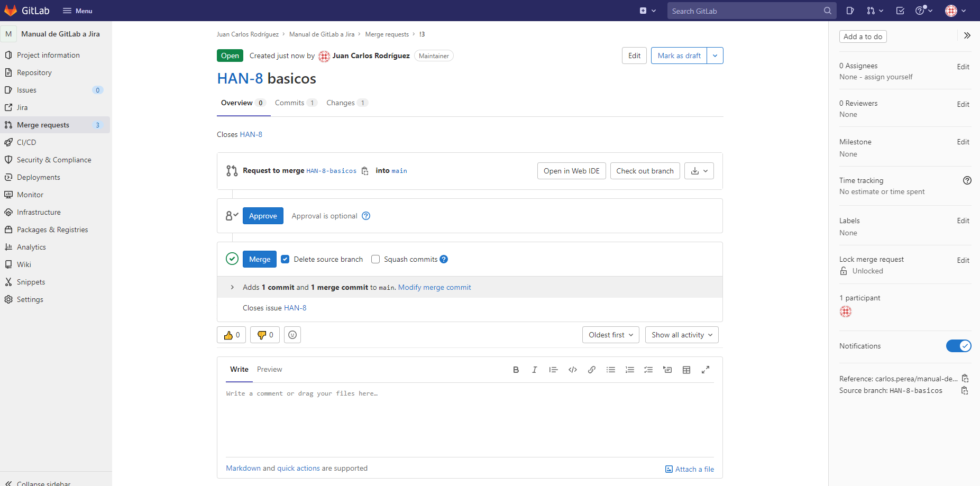The image size is (980, 486).
Task: Insert a quote in the comment editor
Action: (x=553, y=370)
